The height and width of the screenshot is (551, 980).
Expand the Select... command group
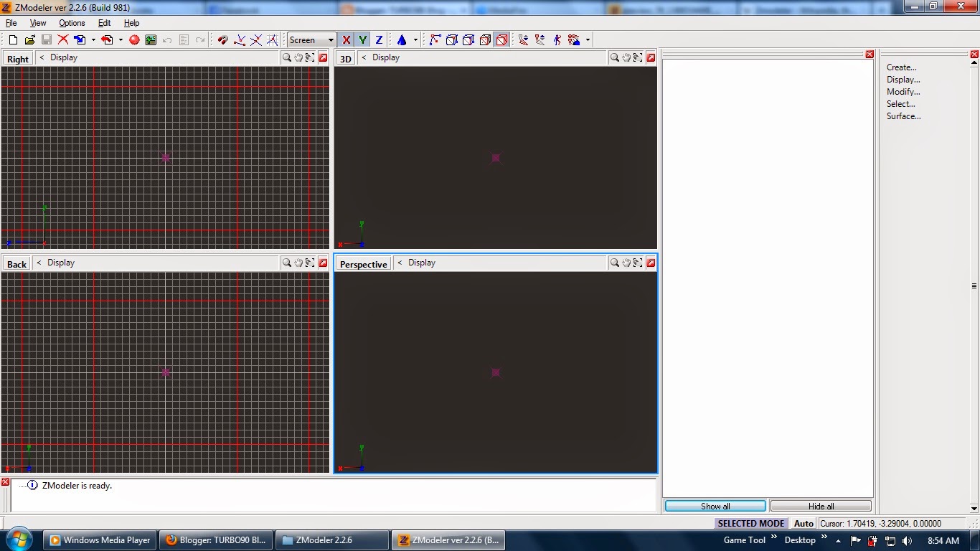pos(901,104)
